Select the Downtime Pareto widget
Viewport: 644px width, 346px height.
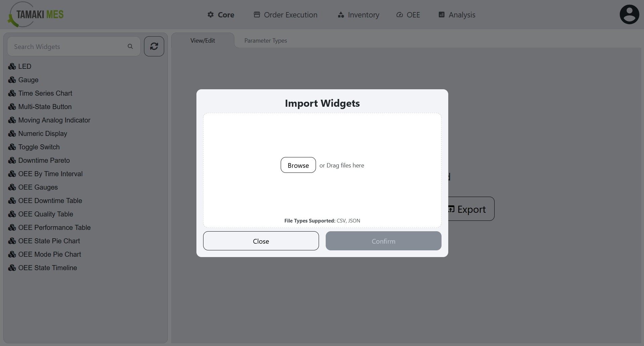point(44,160)
